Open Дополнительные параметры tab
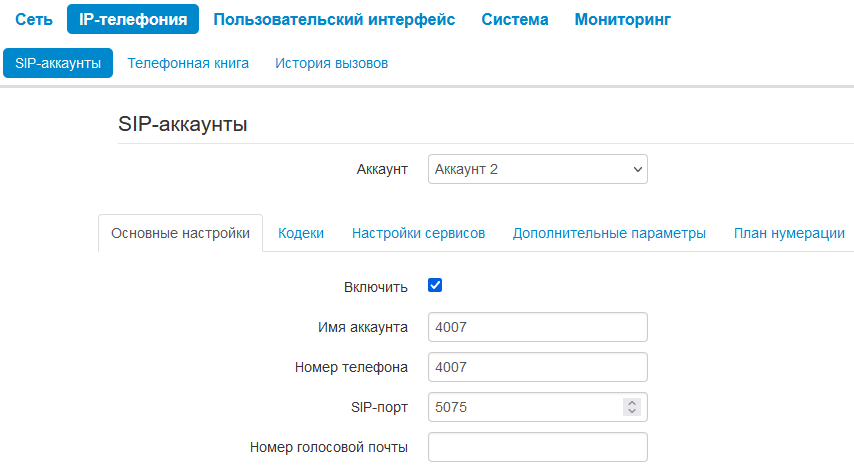The image size is (854, 471). coord(609,234)
